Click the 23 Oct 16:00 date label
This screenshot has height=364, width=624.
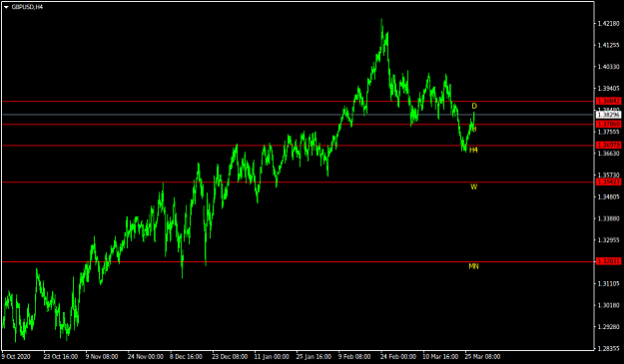61,357
